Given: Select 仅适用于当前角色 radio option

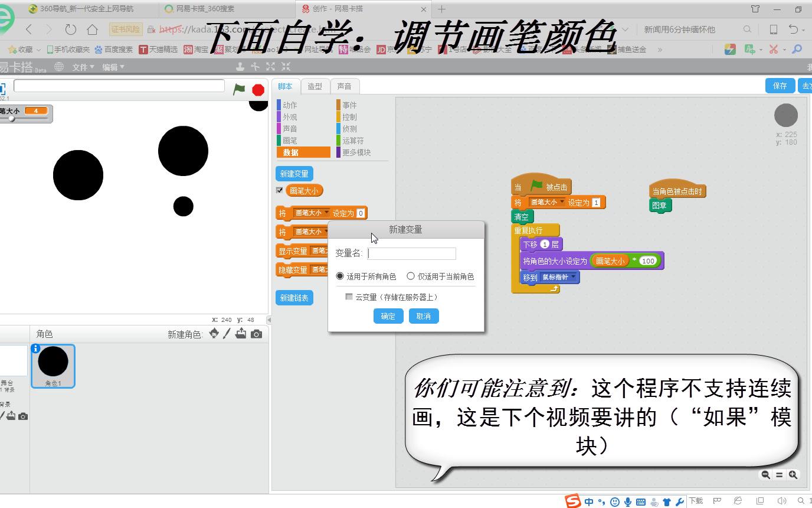Looking at the screenshot, I should click(411, 276).
